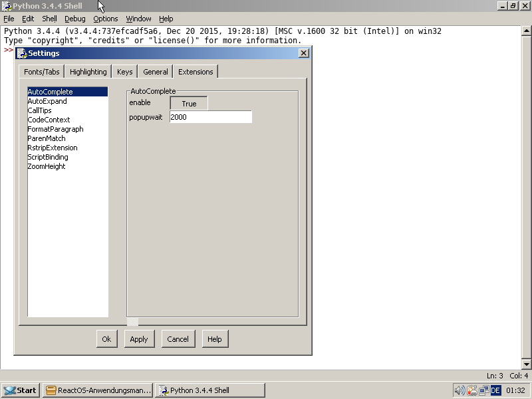Switch to the Fonts/Tabs tab
532x399 pixels.
click(42, 72)
